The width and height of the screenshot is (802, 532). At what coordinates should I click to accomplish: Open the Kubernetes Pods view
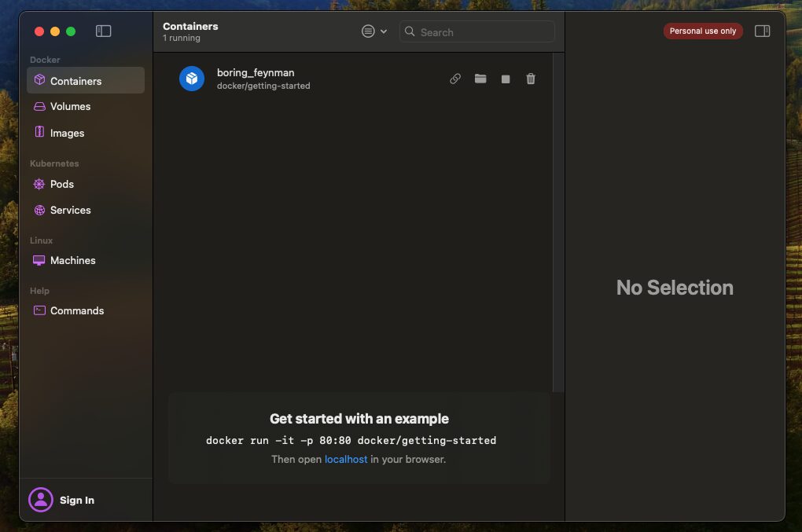tap(61, 184)
